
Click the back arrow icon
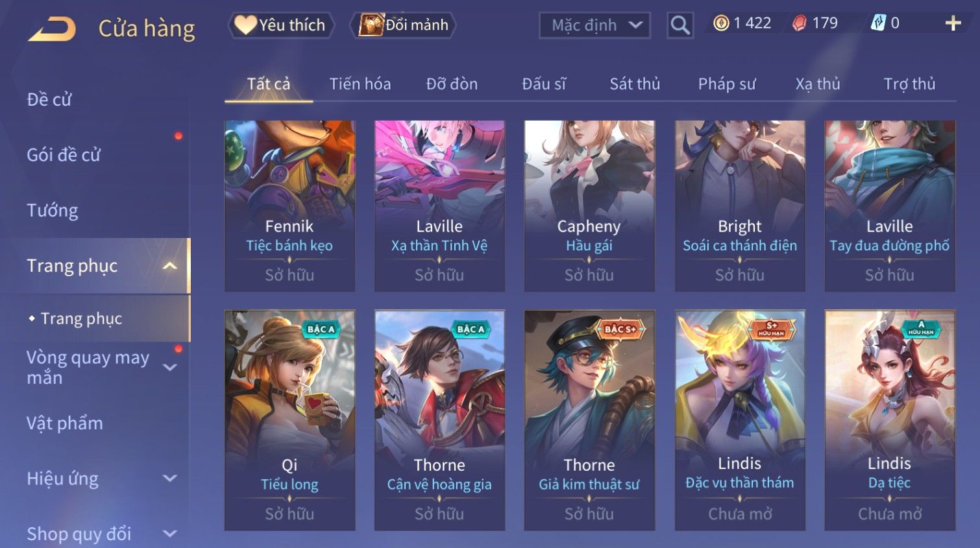pyautogui.click(x=52, y=29)
